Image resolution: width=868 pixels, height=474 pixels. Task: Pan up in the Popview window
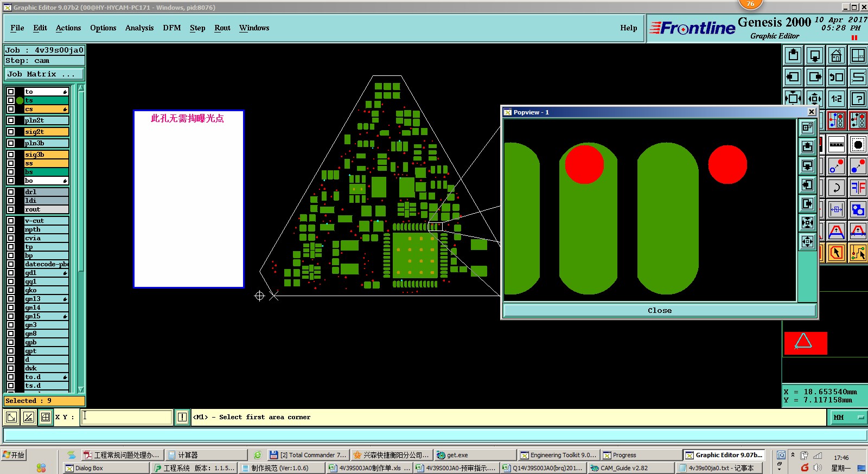click(808, 146)
